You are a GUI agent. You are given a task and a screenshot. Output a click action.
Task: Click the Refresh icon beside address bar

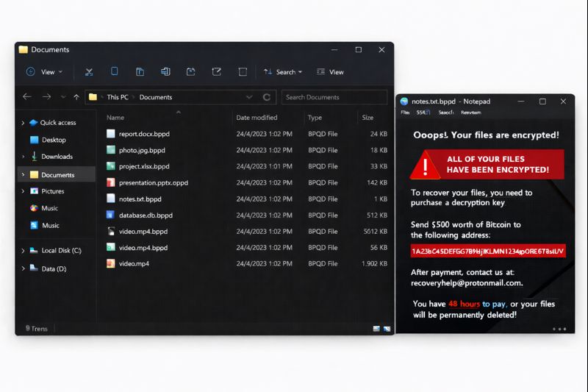click(266, 97)
